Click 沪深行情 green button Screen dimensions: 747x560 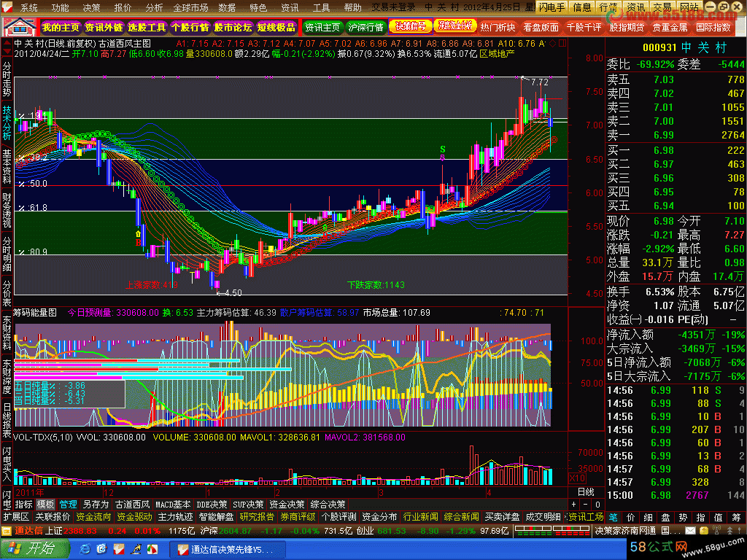click(x=365, y=28)
